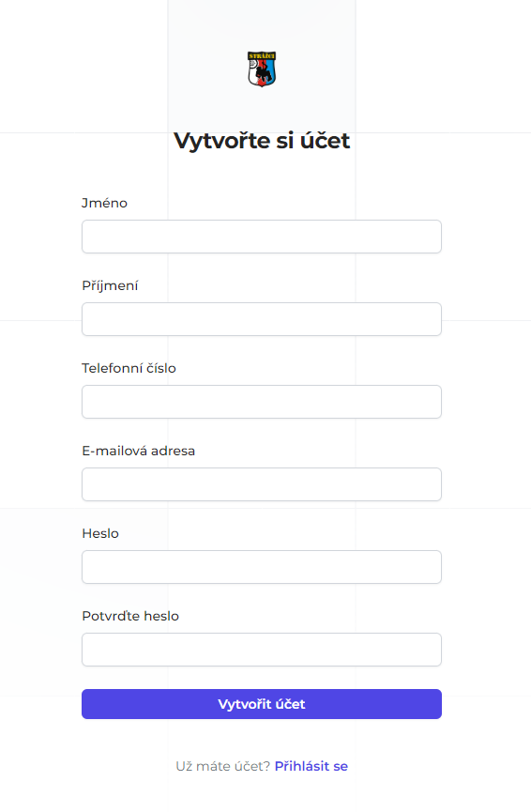Screen dimensions: 531x812
Task: Submit with the Vytvořit účet button
Action: coord(262,704)
